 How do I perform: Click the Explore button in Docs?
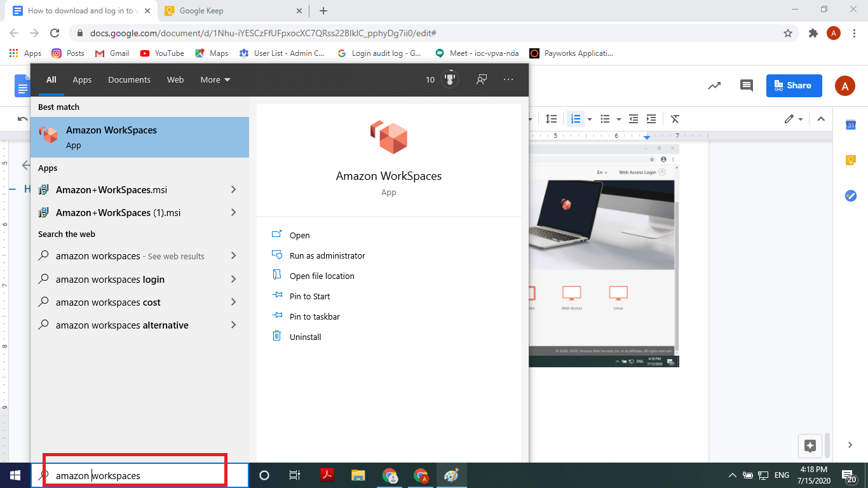810,445
